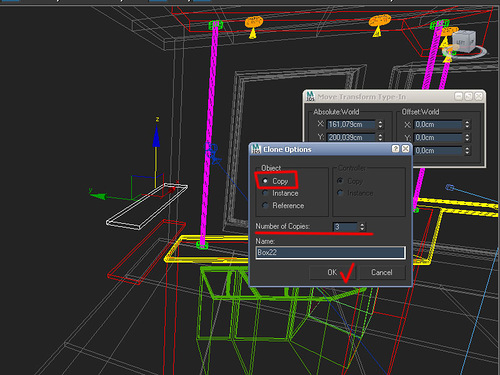Click the Name field containing Box22
The height and width of the screenshot is (375, 500).
point(330,252)
